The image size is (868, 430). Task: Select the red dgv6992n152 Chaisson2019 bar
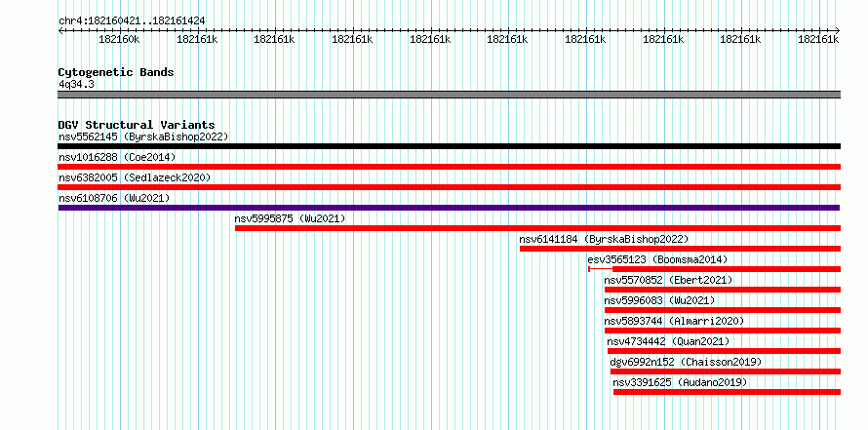click(726, 371)
